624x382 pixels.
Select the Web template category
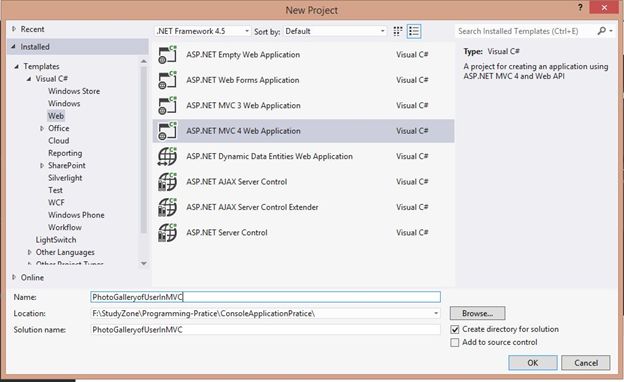[56, 116]
